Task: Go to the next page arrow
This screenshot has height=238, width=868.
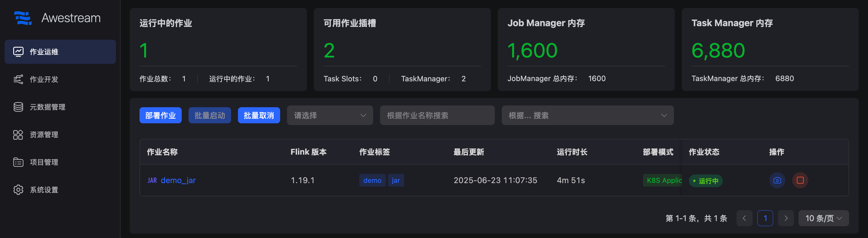Action: click(x=786, y=218)
